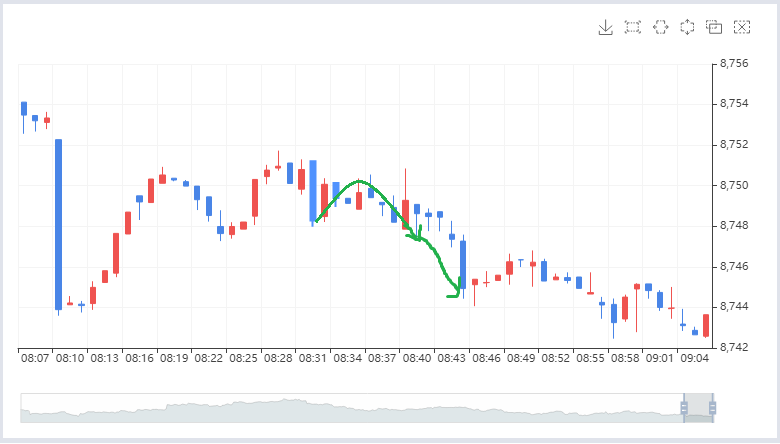Click the 08:13 time label

point(104,358)
